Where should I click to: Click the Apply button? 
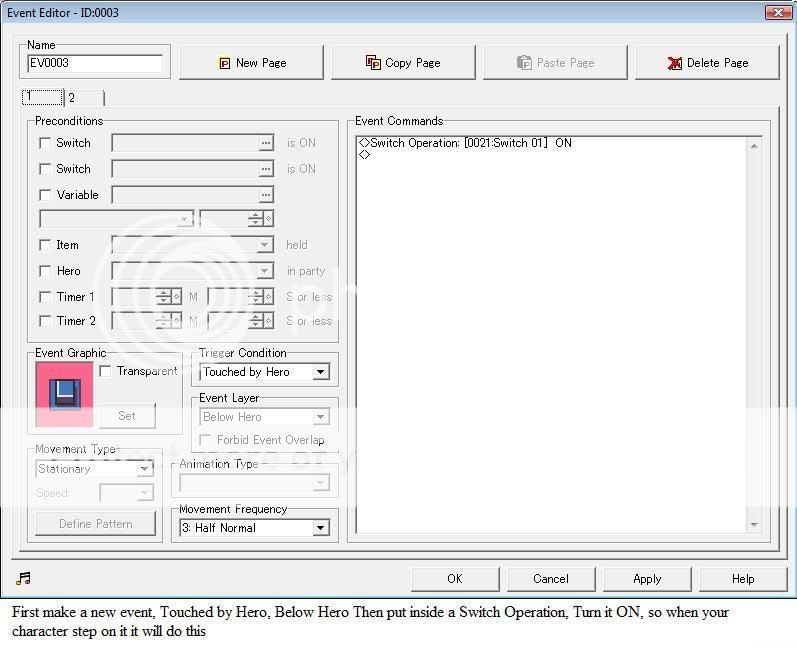647,578
